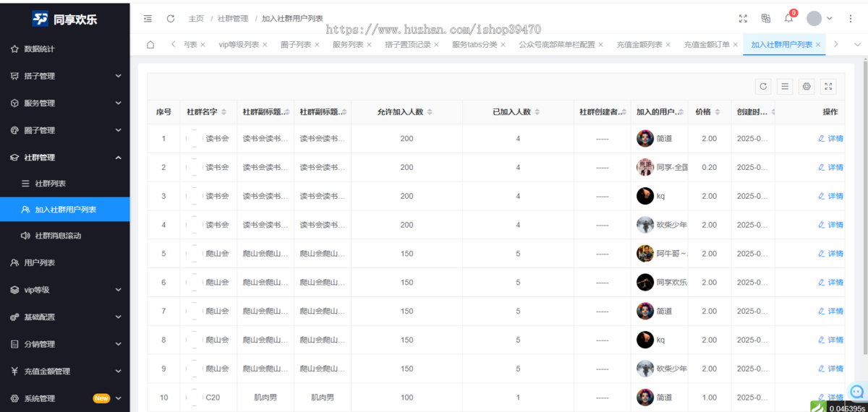This screenshot has width=868, height=412.
Task: Refresh the table using the toolbar reload button
Action: coord(763,87)
